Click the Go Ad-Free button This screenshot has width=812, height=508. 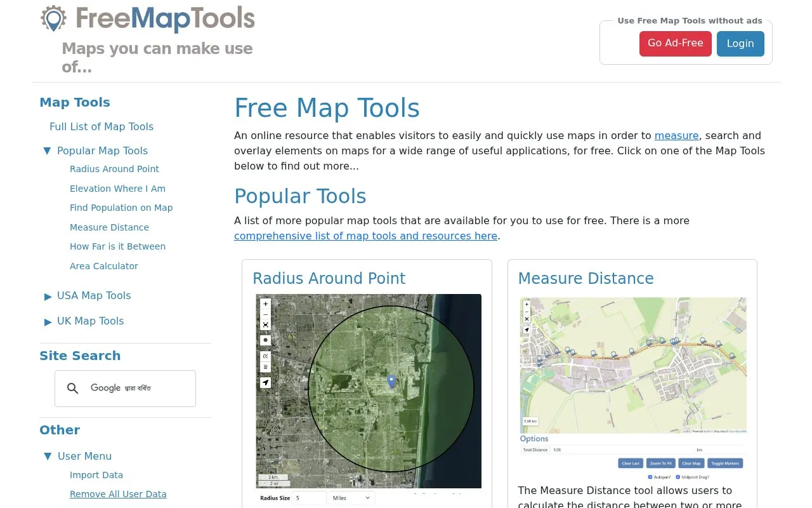point(675,44)
